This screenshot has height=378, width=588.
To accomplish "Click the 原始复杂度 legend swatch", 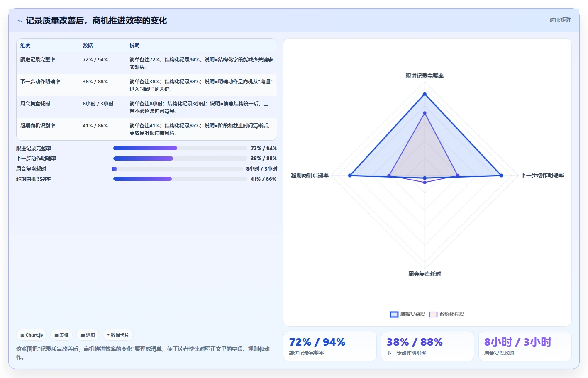I will pos(394,314).
